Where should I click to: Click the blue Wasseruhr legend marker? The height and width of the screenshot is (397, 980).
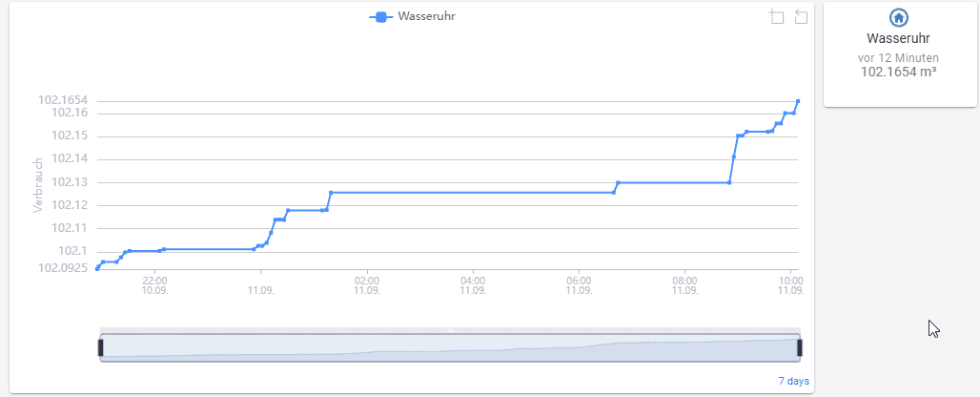[381, 16]
